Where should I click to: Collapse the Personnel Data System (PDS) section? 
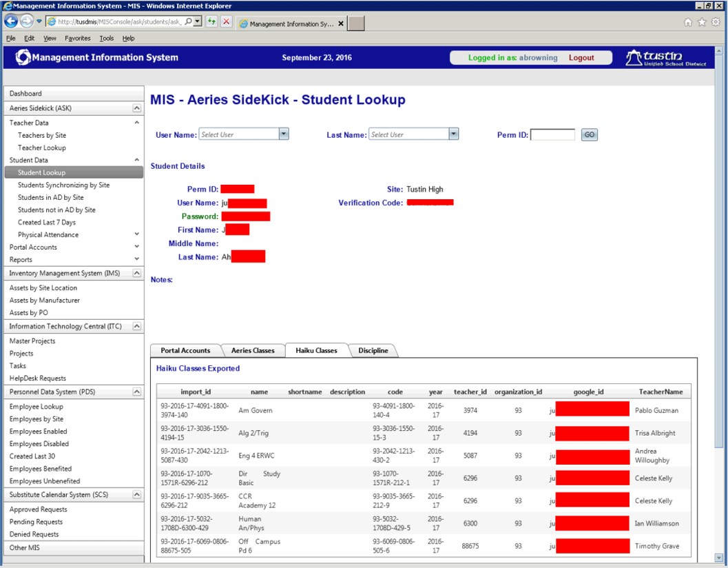[x=136, y=392]
